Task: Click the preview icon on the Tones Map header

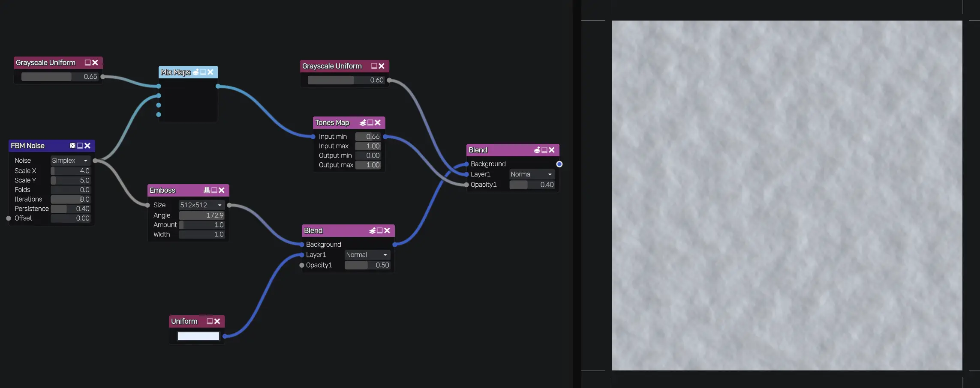Action: [x=370, y=122]
